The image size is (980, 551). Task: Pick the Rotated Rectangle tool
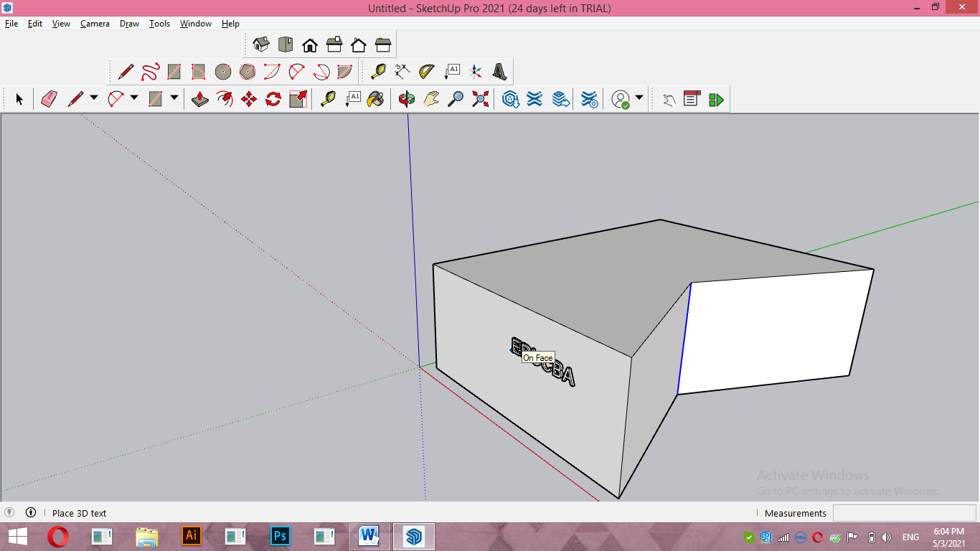point(199,72)
